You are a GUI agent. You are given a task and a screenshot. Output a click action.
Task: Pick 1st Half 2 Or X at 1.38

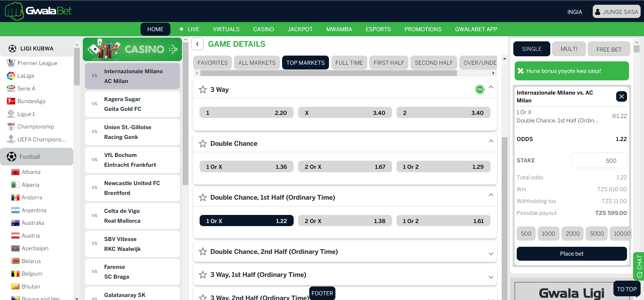click(345, 221)
